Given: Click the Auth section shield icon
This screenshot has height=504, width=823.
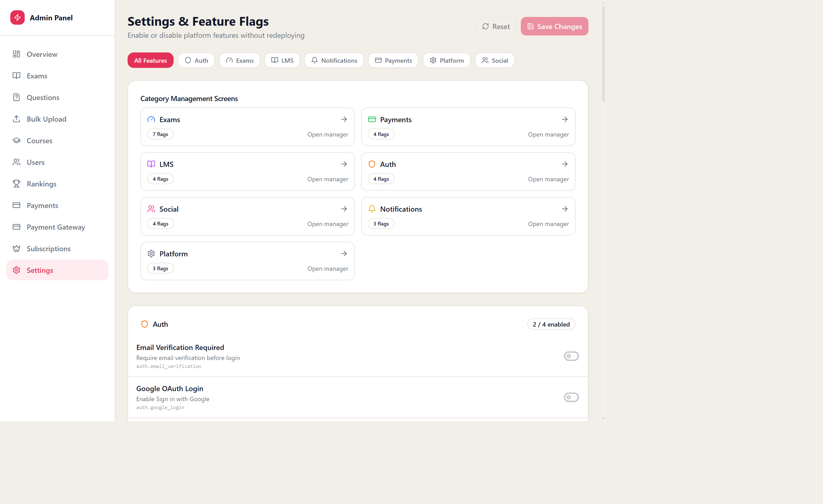Looking at the screenshot, I should 144,324.
